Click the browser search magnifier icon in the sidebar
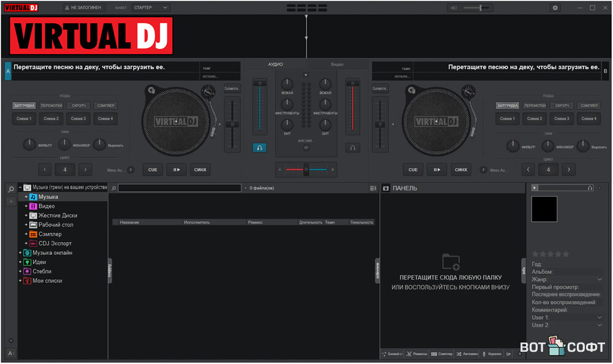 (x=11, y=190)
